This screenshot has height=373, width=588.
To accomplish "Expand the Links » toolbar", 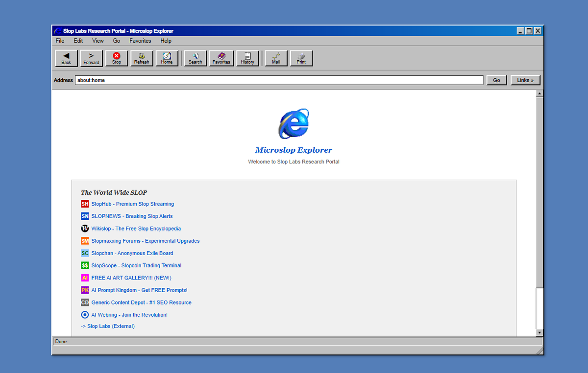I will click(525, 80).
